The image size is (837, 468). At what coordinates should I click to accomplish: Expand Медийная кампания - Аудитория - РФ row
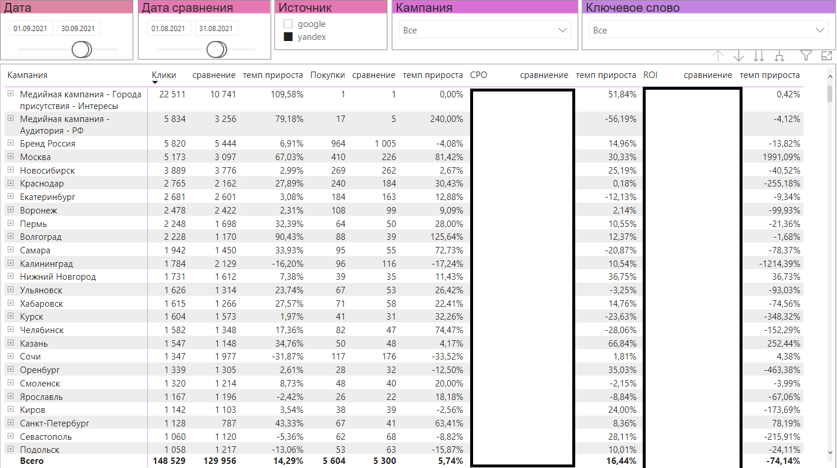click(x=10, y=118)
